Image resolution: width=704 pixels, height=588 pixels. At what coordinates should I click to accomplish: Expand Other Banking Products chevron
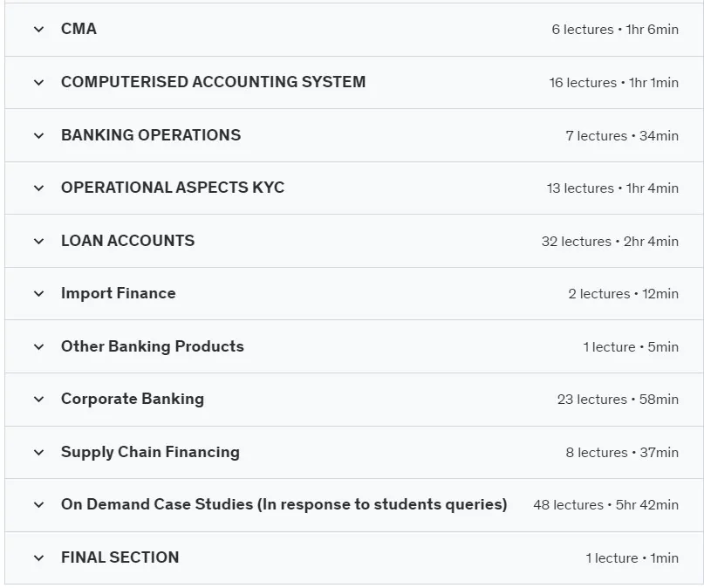tap(39, 347)
